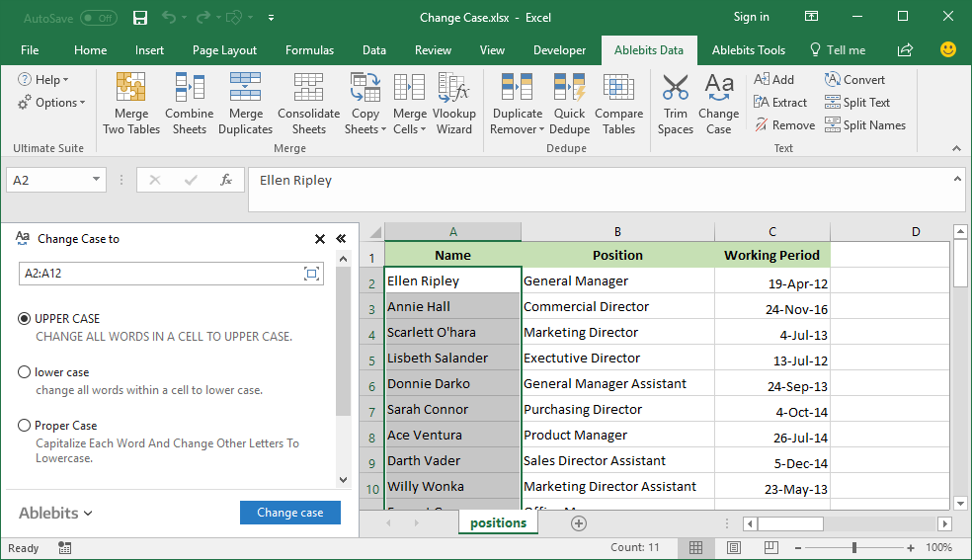
Task: Save the workbook with floppy icon
Action: coord(140,18)
